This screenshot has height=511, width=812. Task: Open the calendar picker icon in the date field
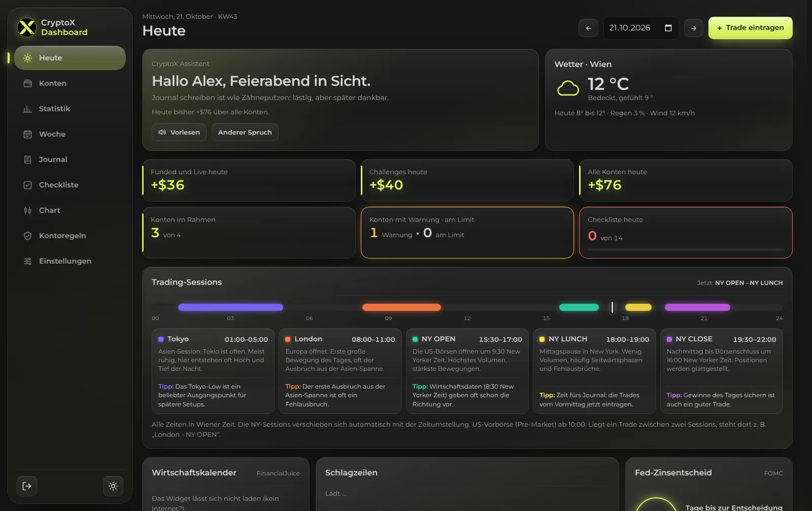[x=668, y=28]
